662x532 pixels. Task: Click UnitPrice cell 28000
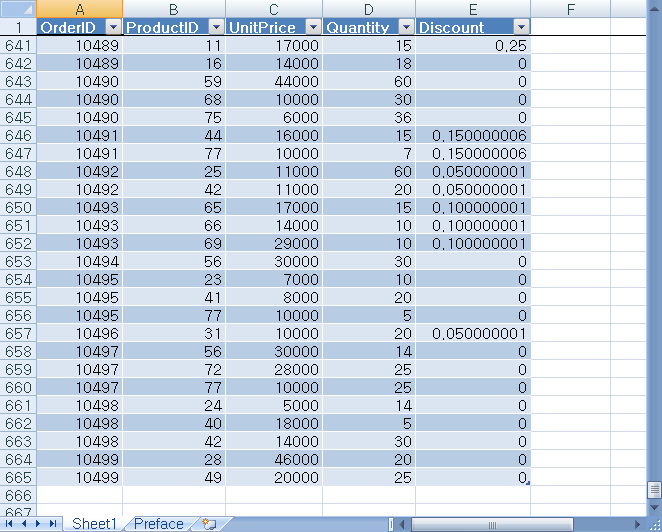(274, 369)
